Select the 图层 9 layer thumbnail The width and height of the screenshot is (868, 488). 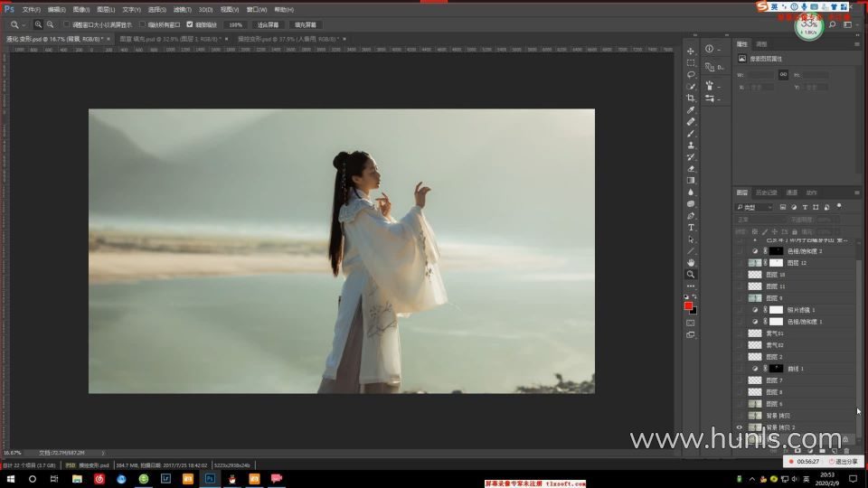point(754,297)
